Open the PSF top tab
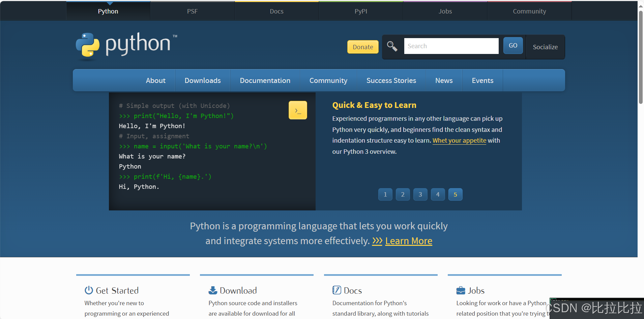The image size is (644, 319). [192, 11]
